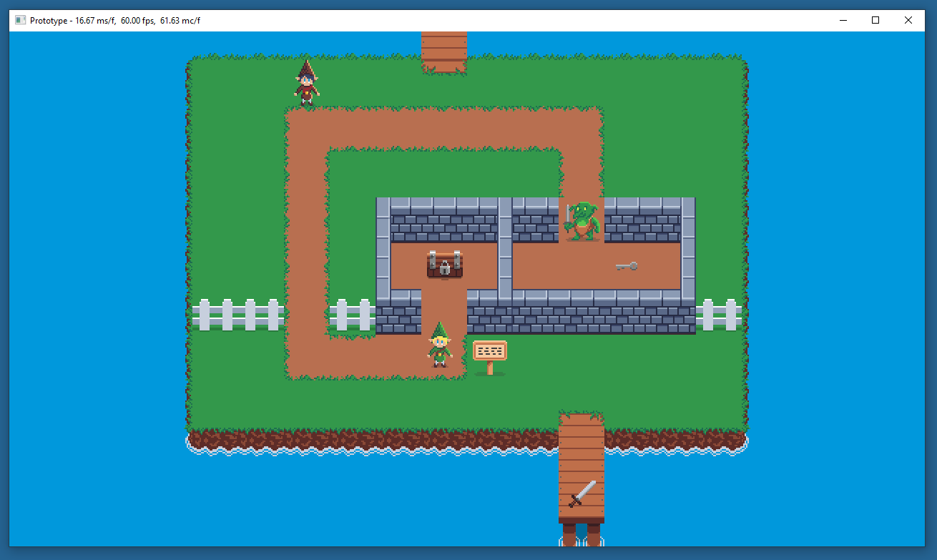The width and height of the screenshot is (937, 560).
Task: Click the doorway gap in the lower stone wall
Action: pos(444,308)
